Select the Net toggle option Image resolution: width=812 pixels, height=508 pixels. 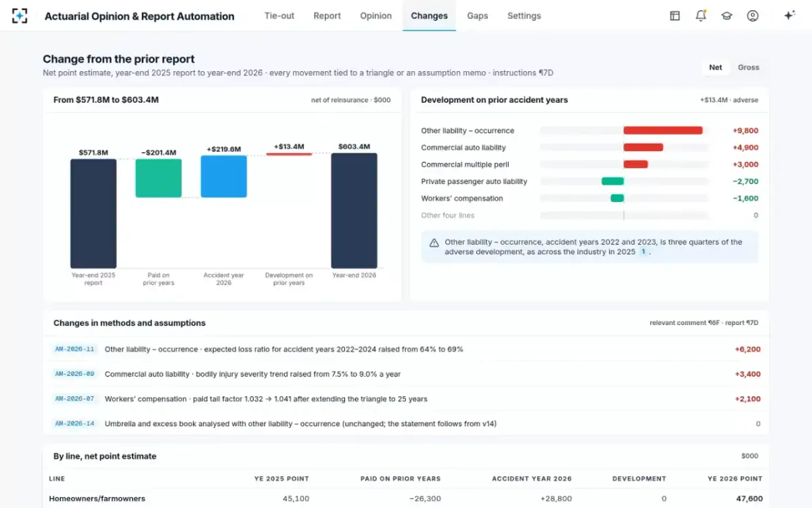point(715,68)
